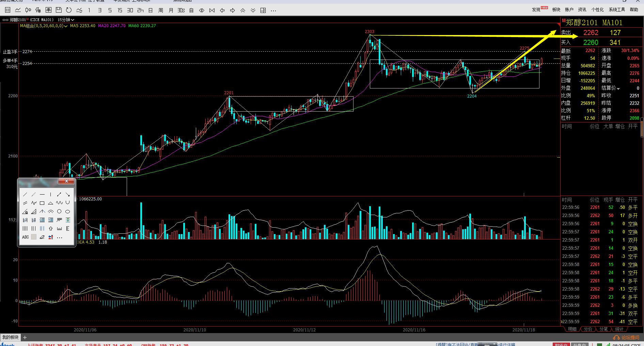The width and height of the screenshot is (644, 346).
Task: Select the sine wave drawing tool
Action: (x=59, y=203)
